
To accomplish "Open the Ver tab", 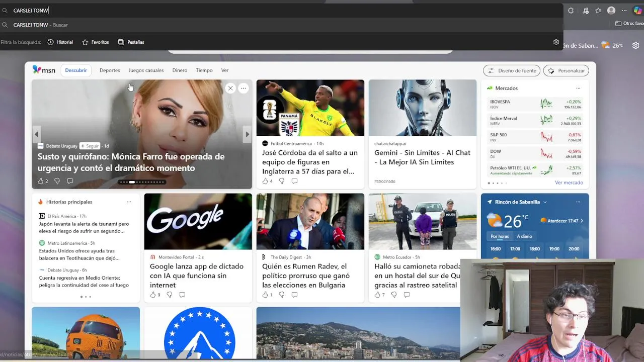I will click(x=225, y=70).
